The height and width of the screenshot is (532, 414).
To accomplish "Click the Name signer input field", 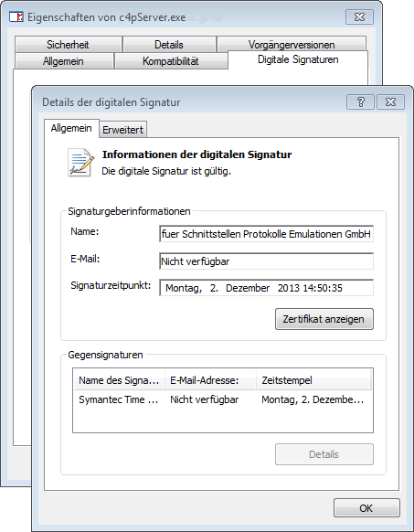I will [x=266, y=234].
